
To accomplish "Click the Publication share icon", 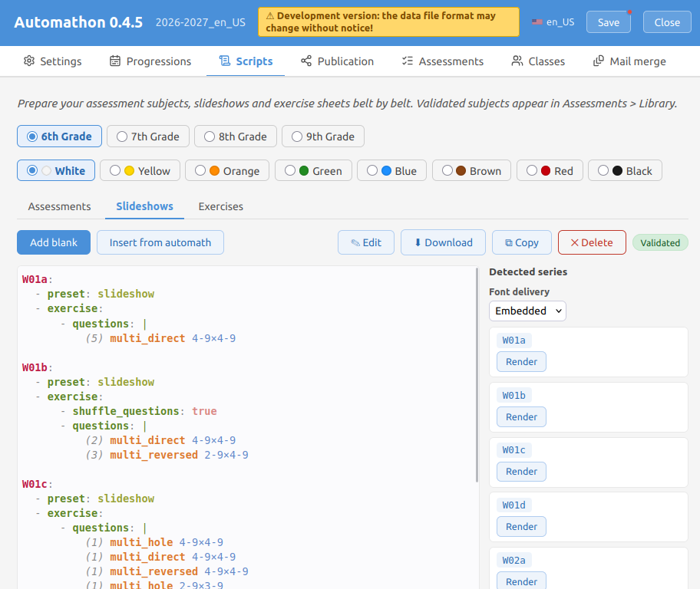I will [306, 61].
